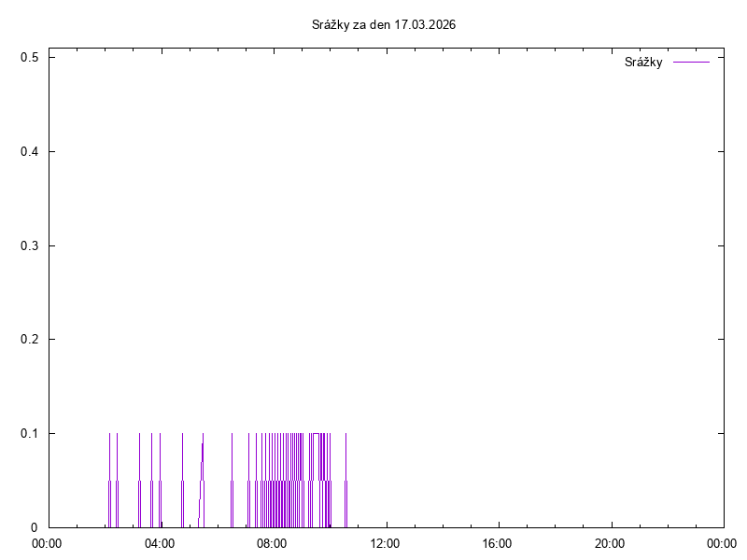Click the 0.1 y-axis tick label

coord(29,434)
